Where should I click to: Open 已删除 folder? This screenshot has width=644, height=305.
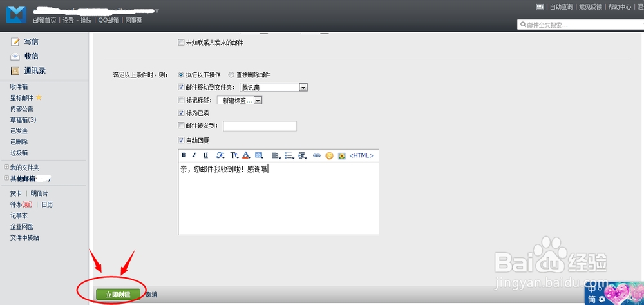19,142
